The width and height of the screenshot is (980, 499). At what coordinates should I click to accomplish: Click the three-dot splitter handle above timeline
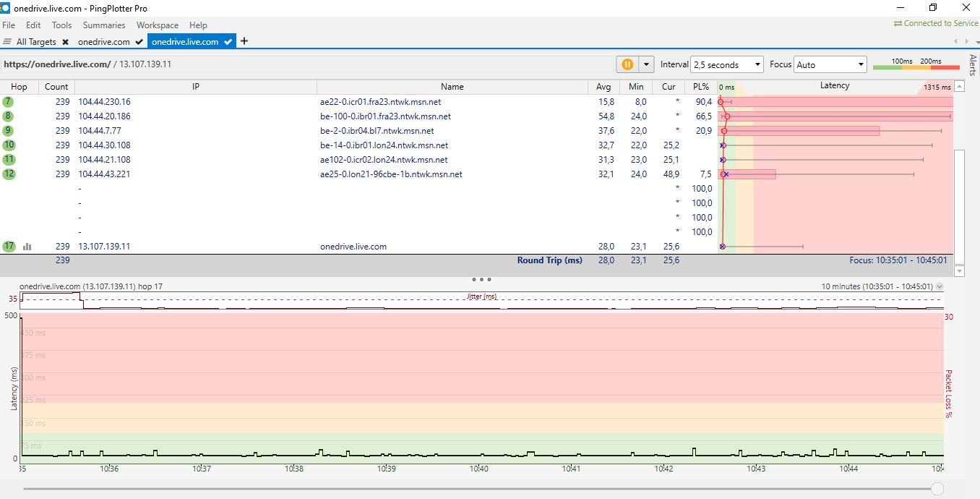click(481, 279)
